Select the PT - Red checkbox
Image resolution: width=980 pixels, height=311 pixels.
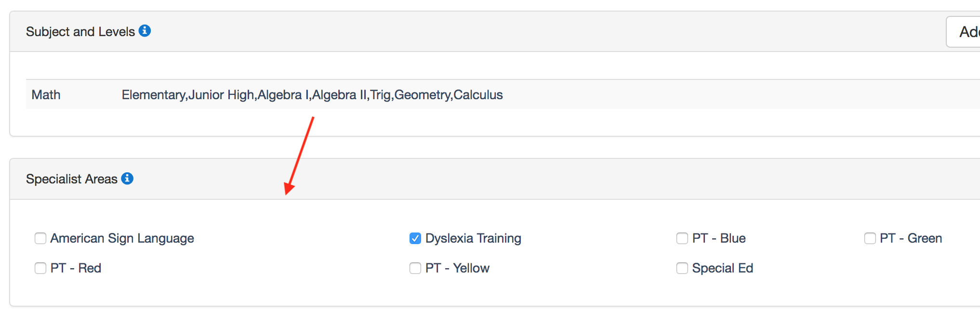(40, 268)
